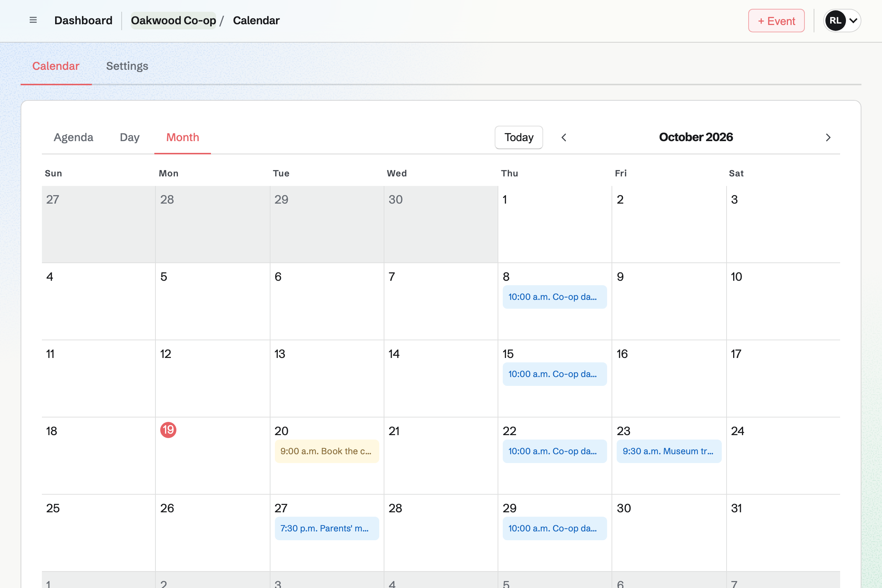The image size is (882, 588).
Task: Go to next month with right chevron
Action: pos(828,137)
